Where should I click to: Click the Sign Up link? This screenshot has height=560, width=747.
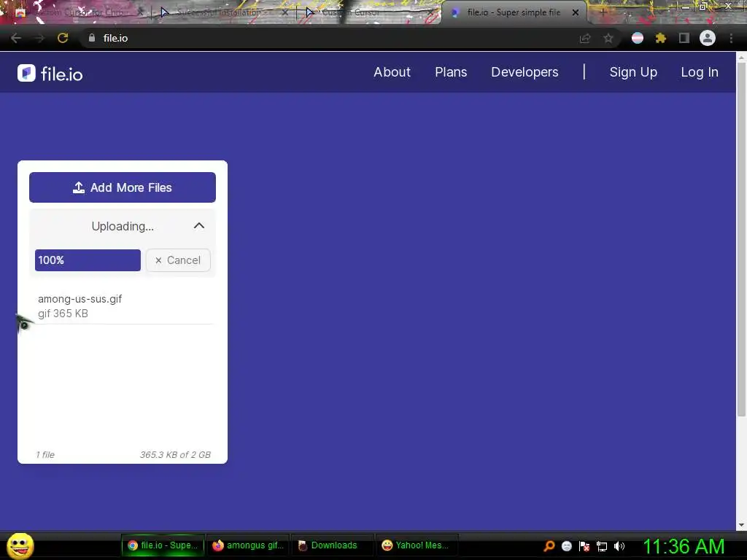pyautogui.click(x=633, y=72)
